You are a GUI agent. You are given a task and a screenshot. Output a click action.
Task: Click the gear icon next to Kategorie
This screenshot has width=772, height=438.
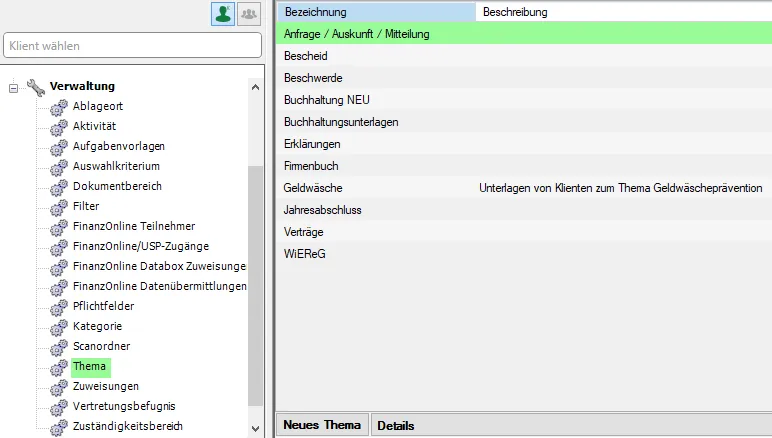59,327
